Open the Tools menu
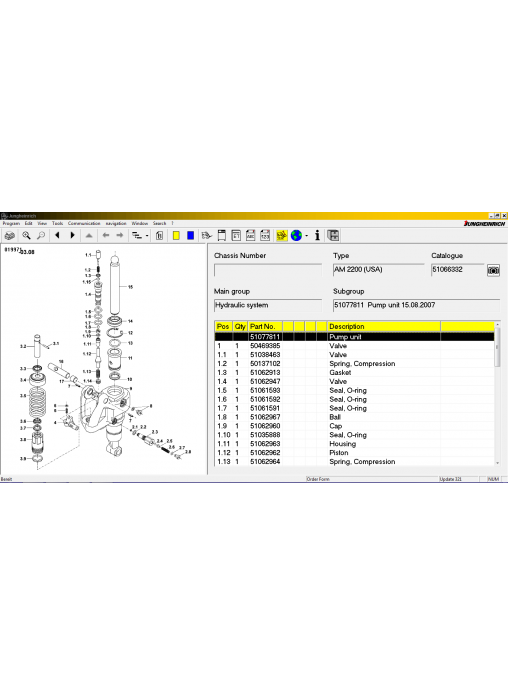Image resolution: width=508 pixels, height=696 pixels. [58, 224]
